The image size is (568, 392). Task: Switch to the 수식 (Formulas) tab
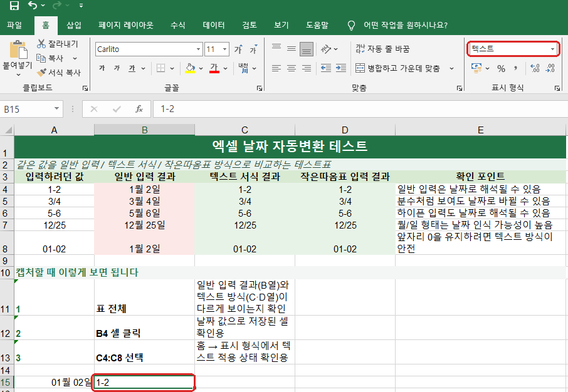pos(178,25)
